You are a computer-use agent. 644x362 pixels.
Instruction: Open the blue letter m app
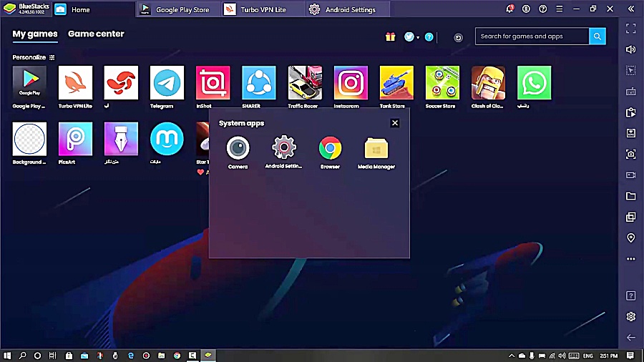[x=167, y=139]
